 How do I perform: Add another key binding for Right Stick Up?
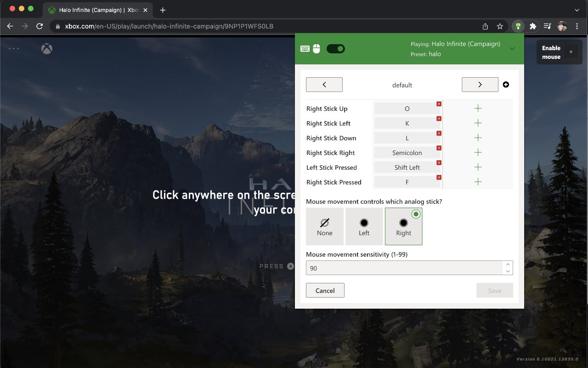click(478, 108)
